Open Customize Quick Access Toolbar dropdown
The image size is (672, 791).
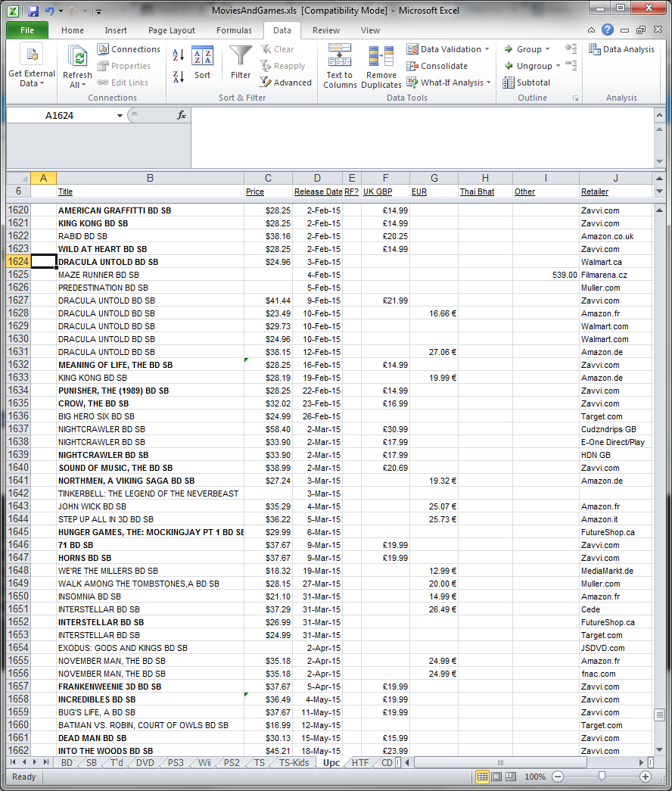click(99, 11)
